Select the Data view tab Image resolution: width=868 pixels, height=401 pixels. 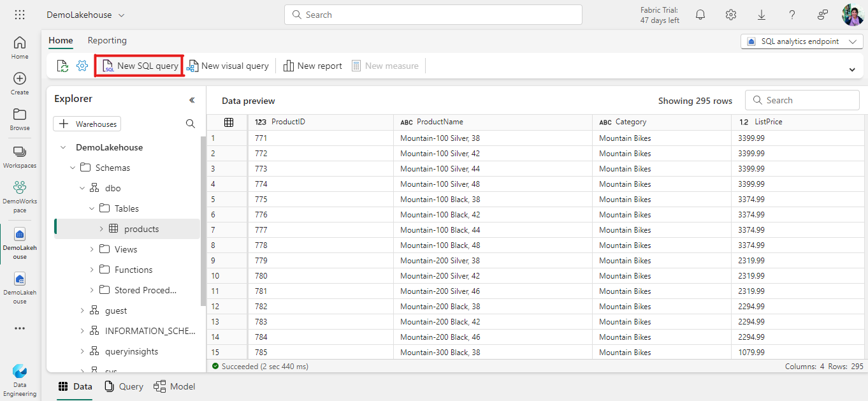tap(75, 386)
